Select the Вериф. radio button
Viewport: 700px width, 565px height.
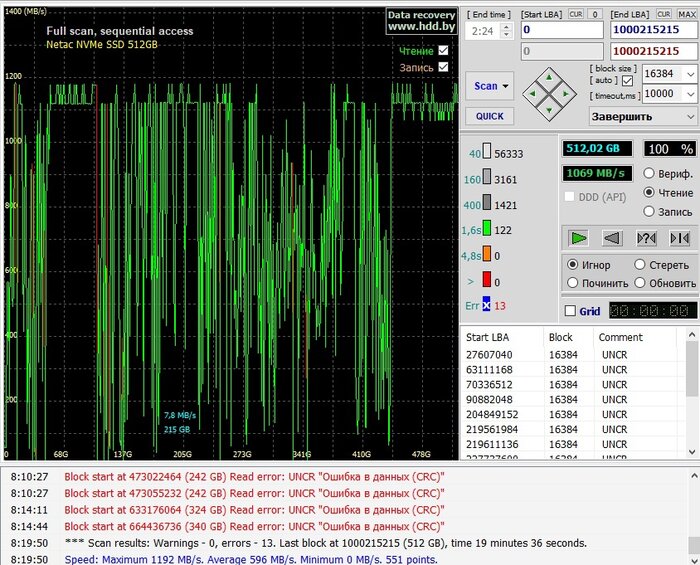[x=649, y=173]
